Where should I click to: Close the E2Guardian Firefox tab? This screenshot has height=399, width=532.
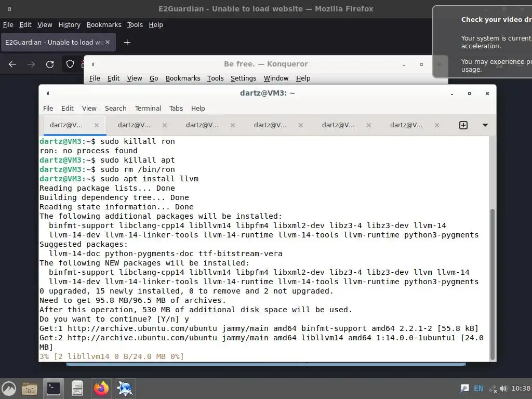click(108, 42)
